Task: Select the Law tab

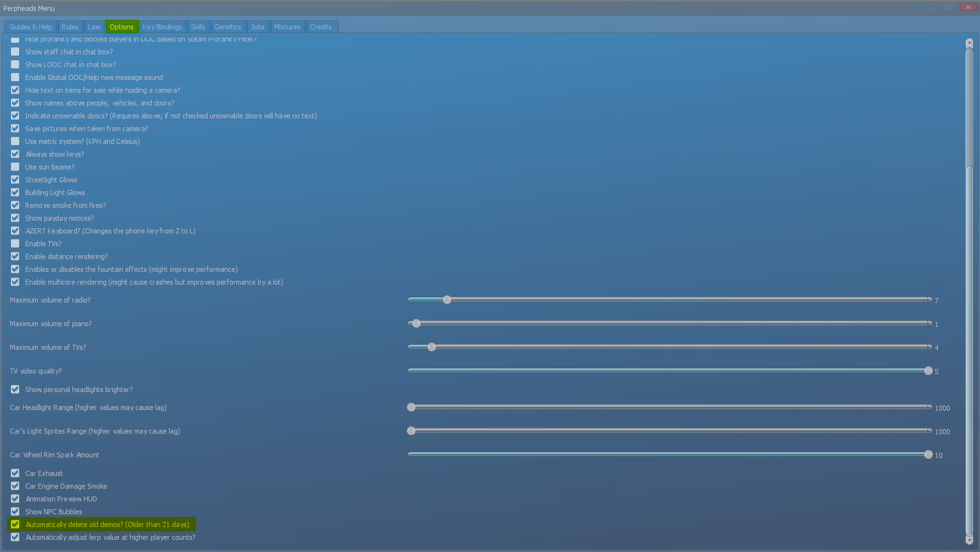Action: click(94, 27)
